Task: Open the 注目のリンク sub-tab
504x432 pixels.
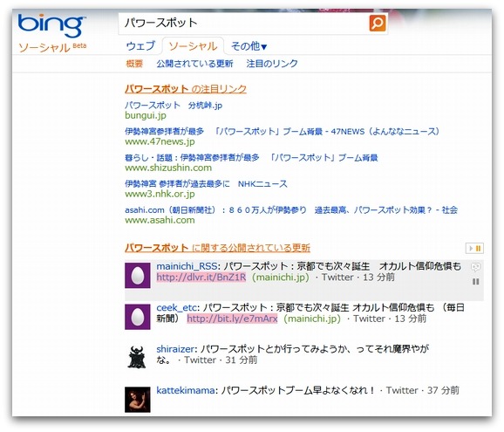Action: [x=272, y=64]
